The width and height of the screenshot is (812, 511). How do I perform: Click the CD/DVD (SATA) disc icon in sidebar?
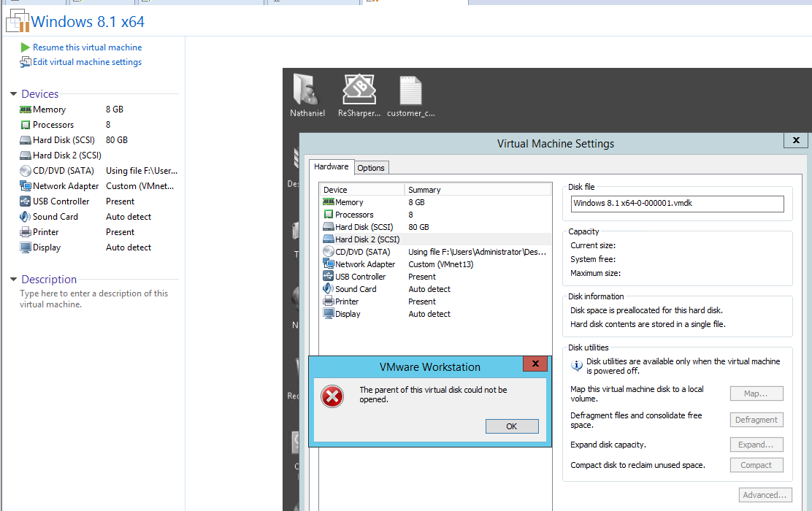pyautogui.click(x=26, y=171)
